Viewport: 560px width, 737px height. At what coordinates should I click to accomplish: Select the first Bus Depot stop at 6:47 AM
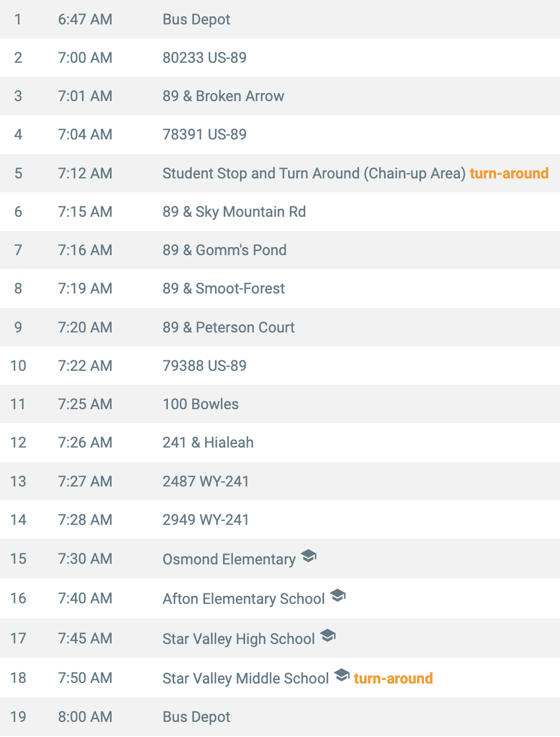(280, 19)
